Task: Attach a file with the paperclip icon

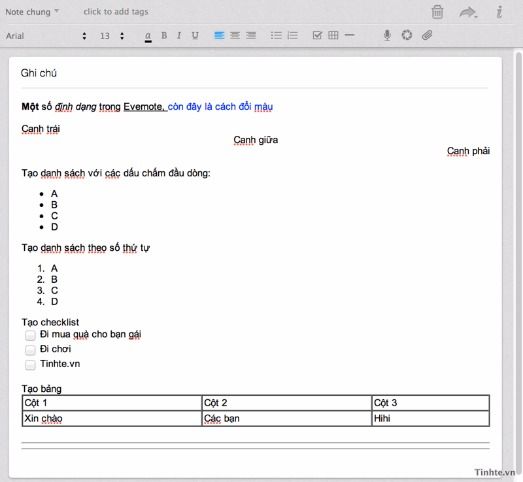Action: coord(427,35)
